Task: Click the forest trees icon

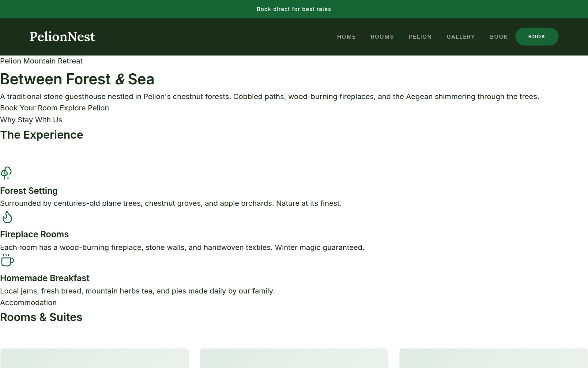Action: coord(6,173)
